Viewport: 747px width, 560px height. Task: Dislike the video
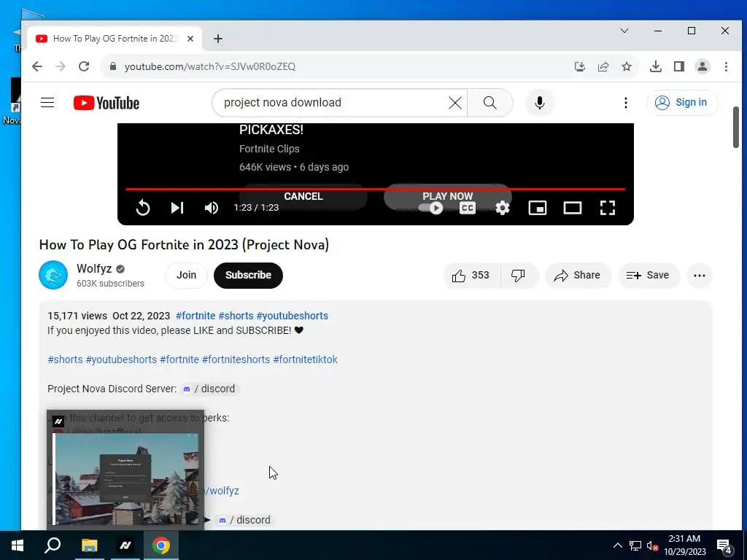[x=519, y=275]
